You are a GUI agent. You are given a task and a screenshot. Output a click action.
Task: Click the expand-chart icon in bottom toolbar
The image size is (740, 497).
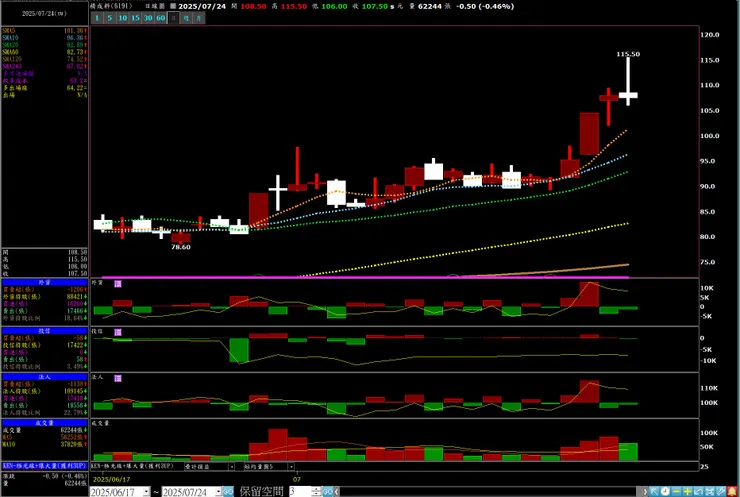[x=709, y=491]
